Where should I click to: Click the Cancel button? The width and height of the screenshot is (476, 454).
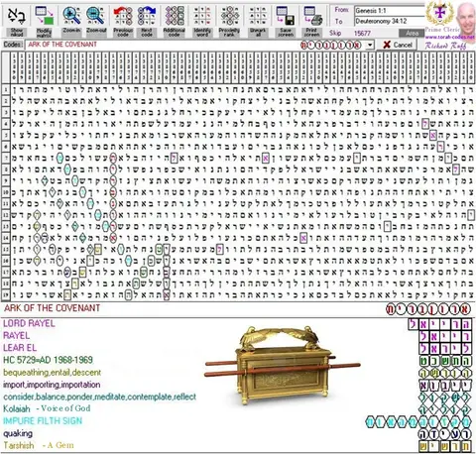pos(398,45)
